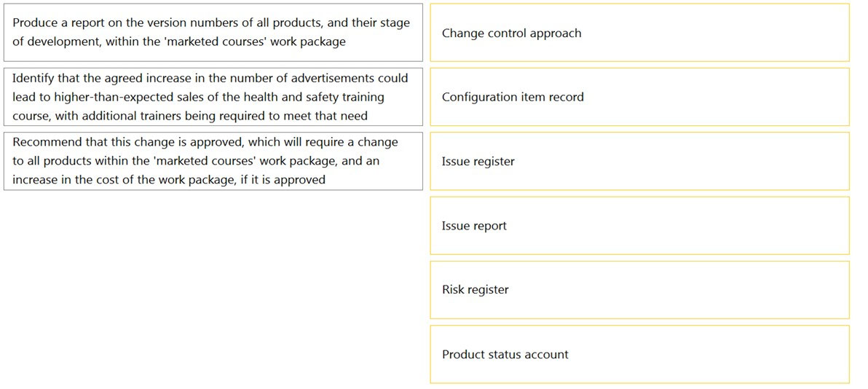The width and height of the screenshot is (868, 389).
Task: Click the 'Configuration item record' label text
Action: [513, 98]
